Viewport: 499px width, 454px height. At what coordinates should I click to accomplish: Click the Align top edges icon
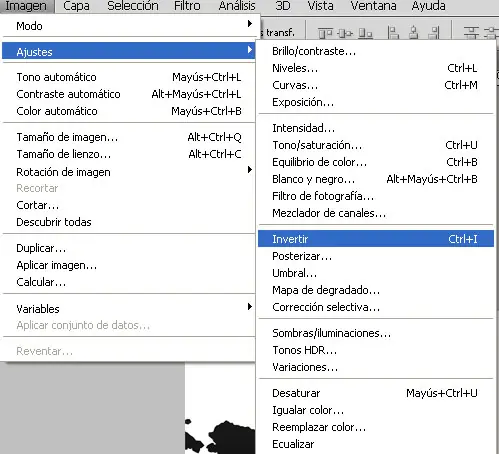[x=325, y=33]
